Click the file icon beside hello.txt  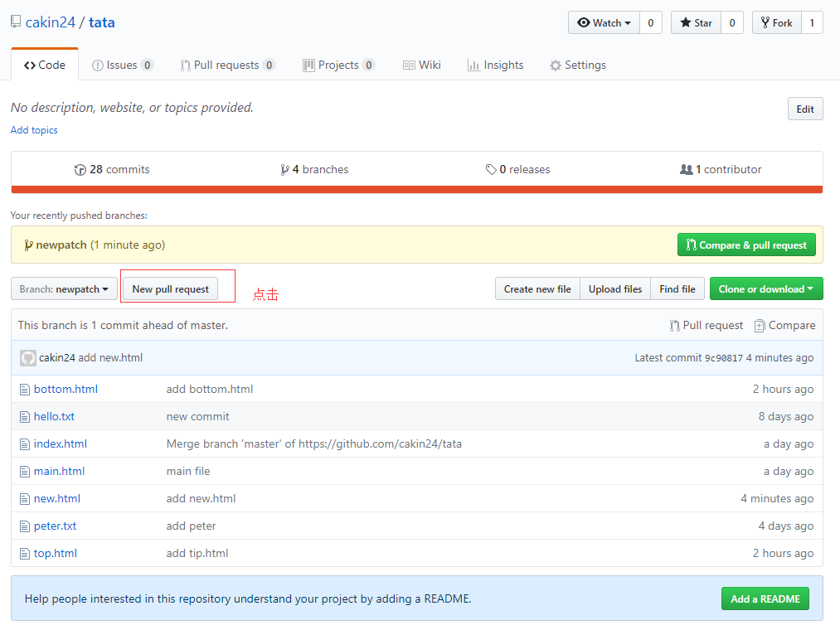click(25, 417)
